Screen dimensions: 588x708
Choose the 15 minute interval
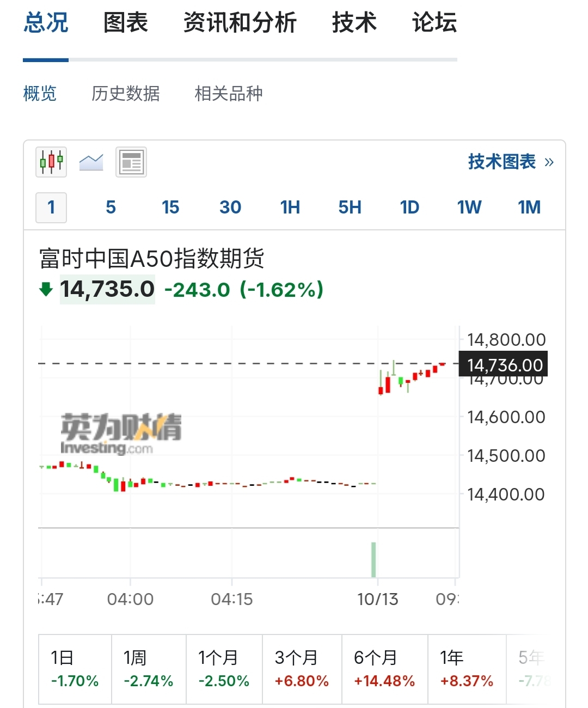tap(170, 207)
